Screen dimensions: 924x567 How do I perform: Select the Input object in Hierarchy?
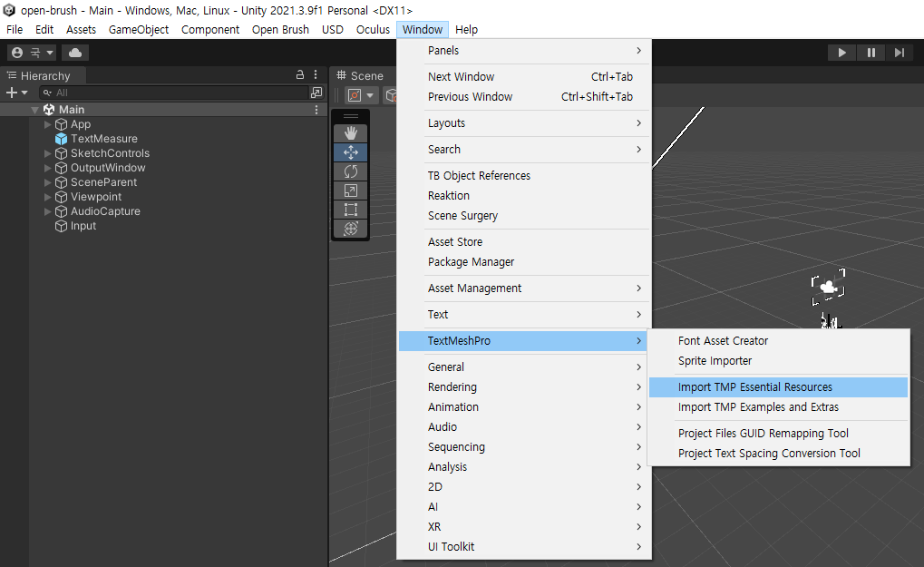tap(75, 226)
